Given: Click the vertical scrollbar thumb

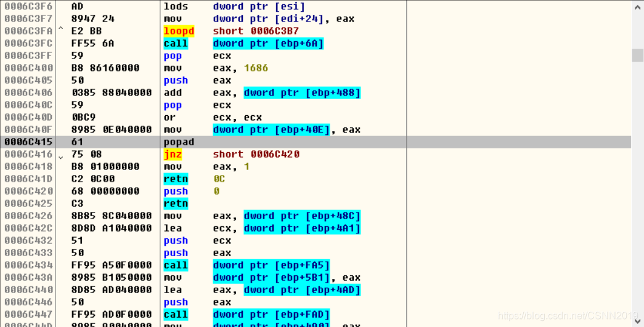Looking at the screenshot, I should click(637, 55).
